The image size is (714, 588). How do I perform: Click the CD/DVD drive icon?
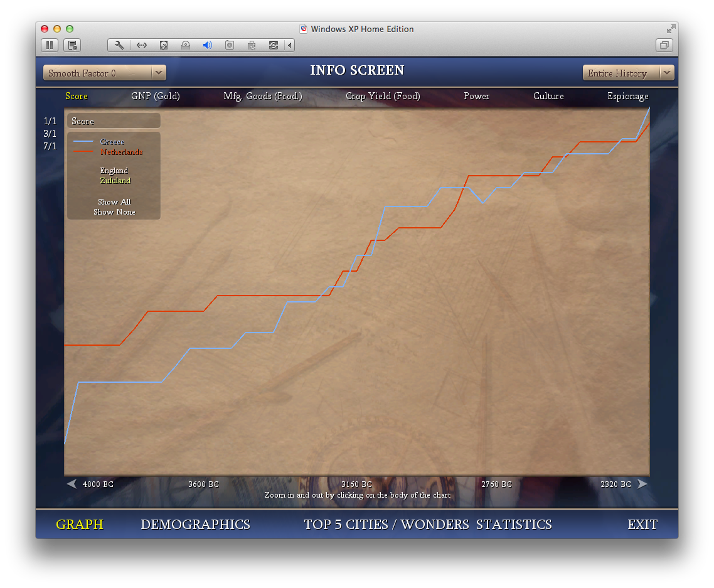click(185, 45)
